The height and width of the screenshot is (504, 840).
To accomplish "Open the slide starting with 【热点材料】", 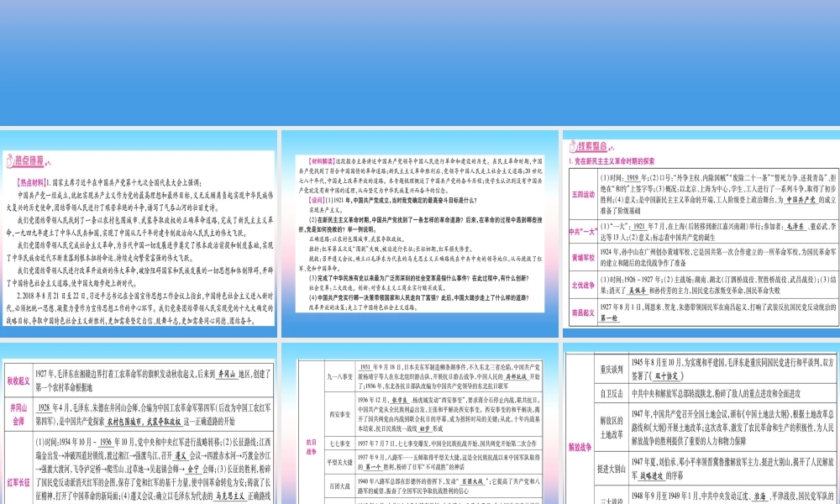I will pos(139,234).
